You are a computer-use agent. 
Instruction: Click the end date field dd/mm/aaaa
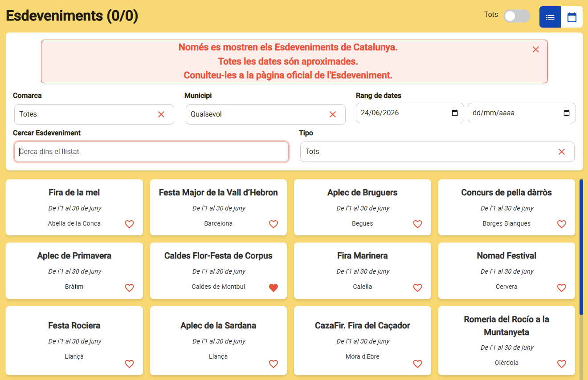522,113
